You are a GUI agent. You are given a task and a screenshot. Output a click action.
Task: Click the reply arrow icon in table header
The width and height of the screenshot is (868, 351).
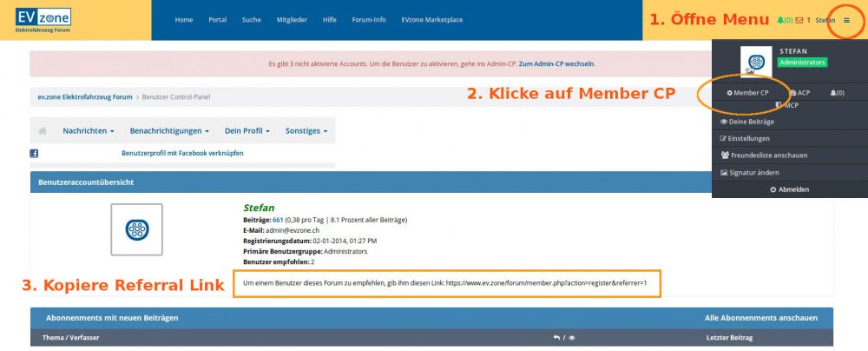(556, 337)
